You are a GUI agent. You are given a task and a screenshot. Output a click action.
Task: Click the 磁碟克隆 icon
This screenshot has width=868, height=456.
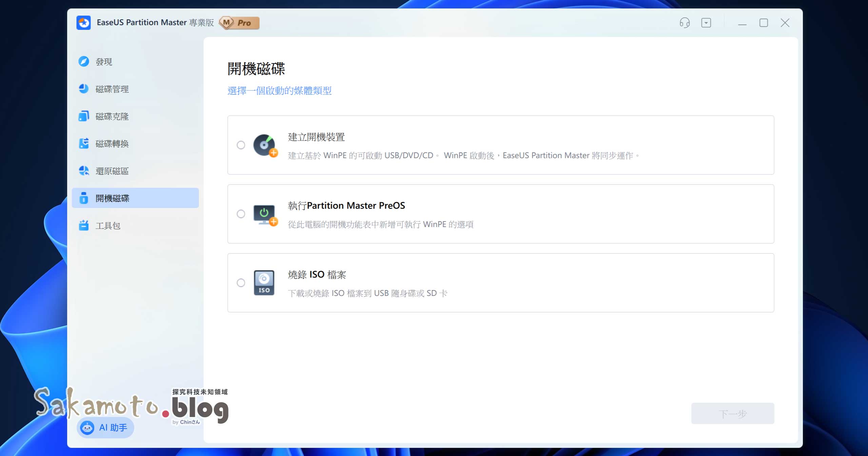click(x=83, y=116)
